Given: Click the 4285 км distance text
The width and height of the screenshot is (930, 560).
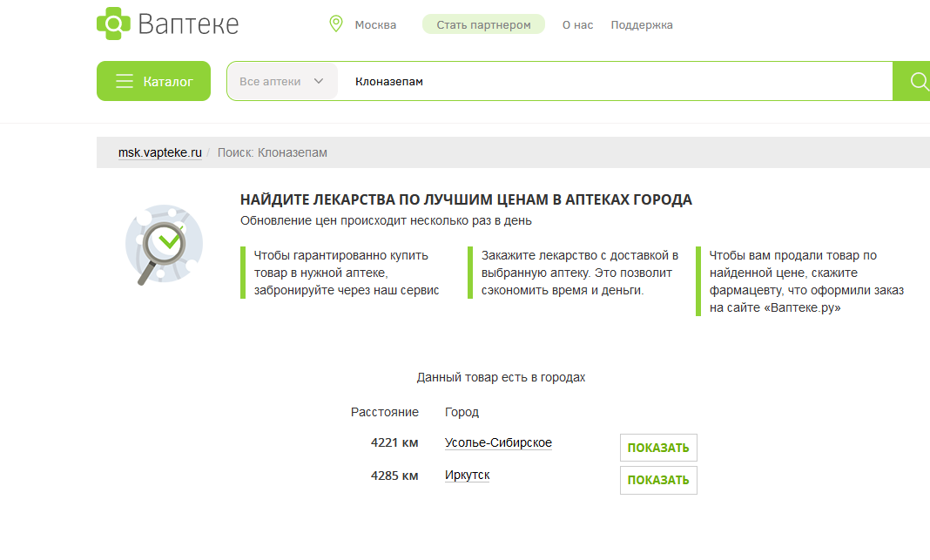Looking at the screenshot, I should coord(394,476).
